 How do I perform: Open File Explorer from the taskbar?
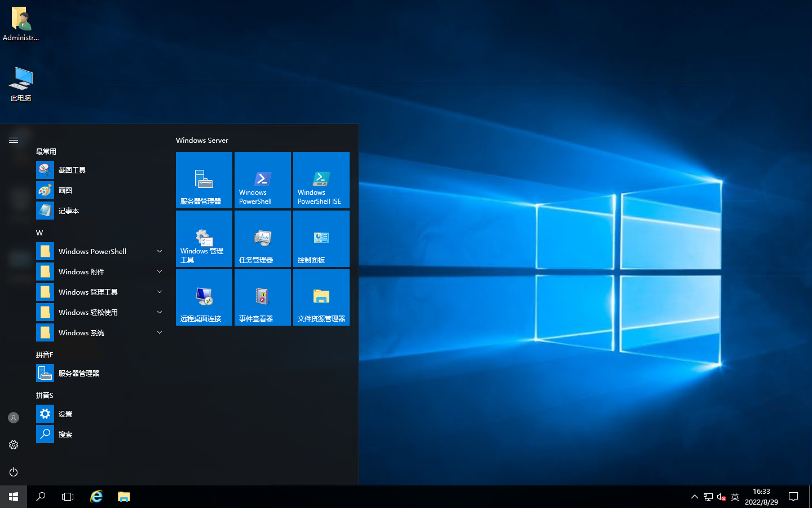click(x=123, y=497)
